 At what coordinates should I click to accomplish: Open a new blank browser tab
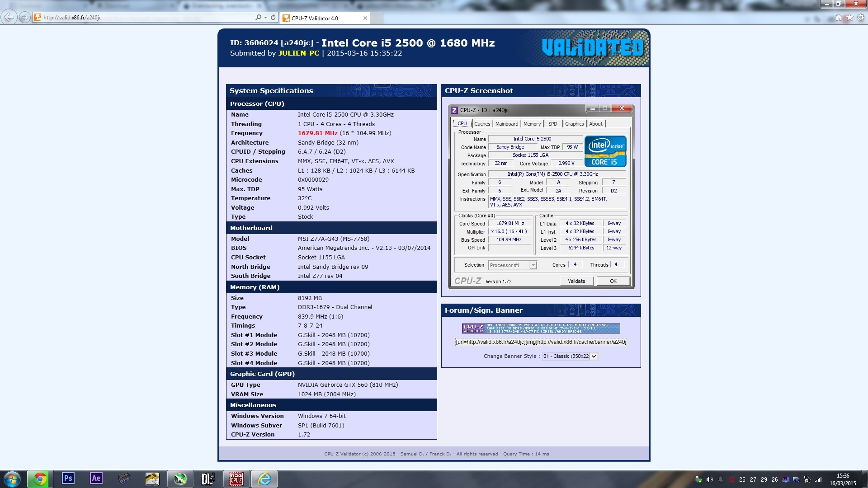[377, 18]
